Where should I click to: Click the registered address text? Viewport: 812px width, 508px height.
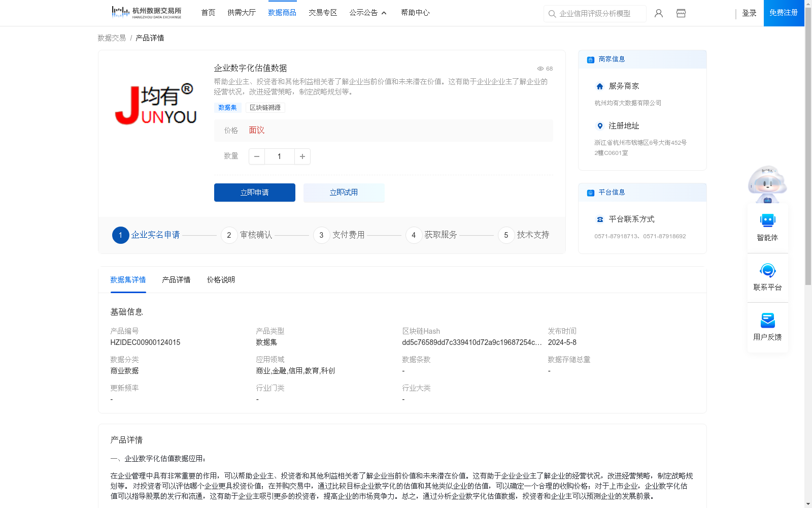(x=640, y=148)
